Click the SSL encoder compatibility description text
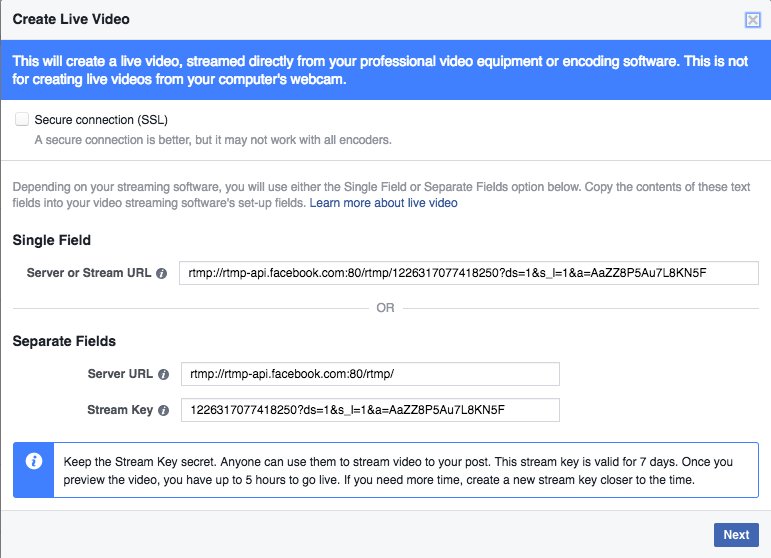771x558 pixels. pos(213,139)
